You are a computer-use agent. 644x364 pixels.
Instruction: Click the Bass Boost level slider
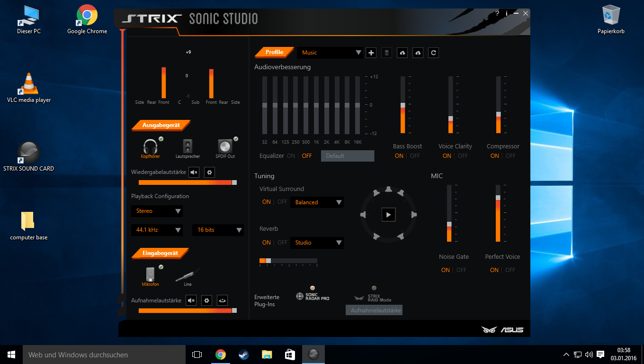tap(403, 105)
